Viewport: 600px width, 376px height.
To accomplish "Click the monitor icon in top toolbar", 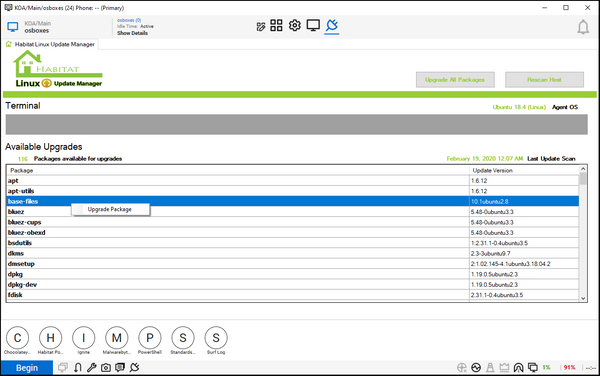I will tap(313, 26).
